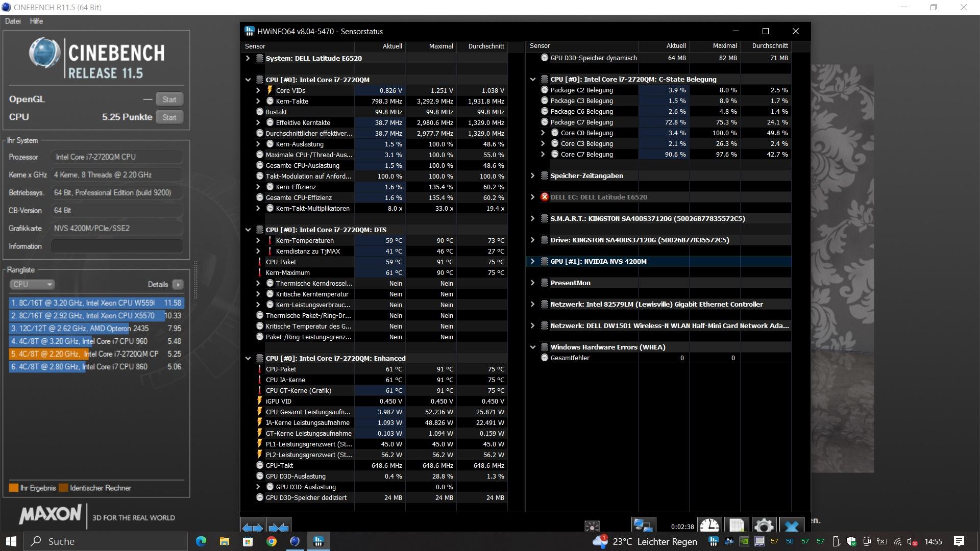
Task: Click the taskbar clock showing 14:55
Action: [x=933, y=541]
